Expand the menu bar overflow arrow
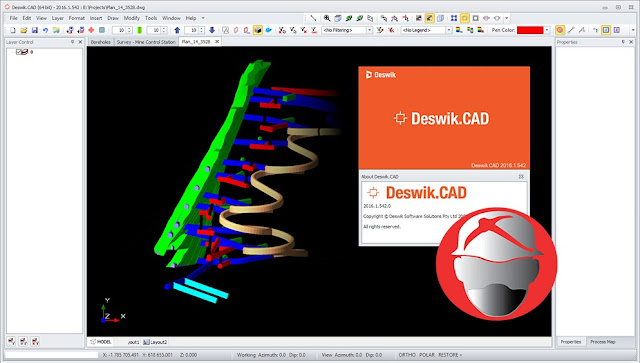The width and height of the screenshot is (640, 363). coord(203,18)
